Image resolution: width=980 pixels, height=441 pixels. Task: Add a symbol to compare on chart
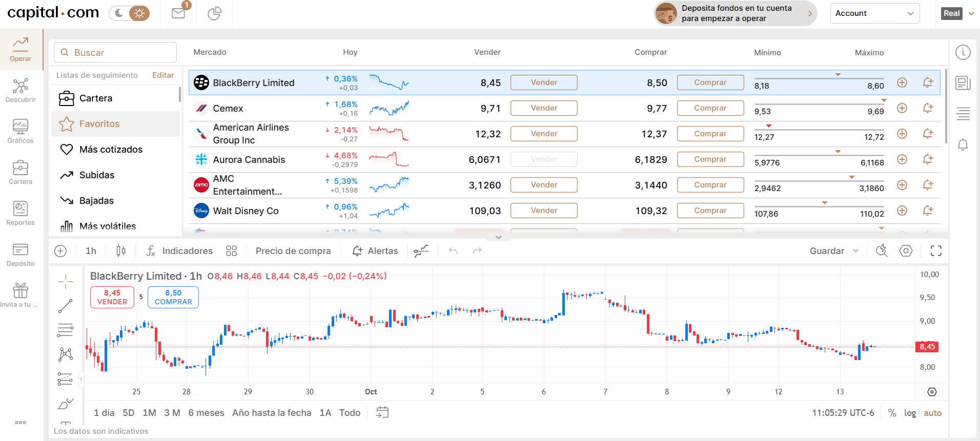60,250
